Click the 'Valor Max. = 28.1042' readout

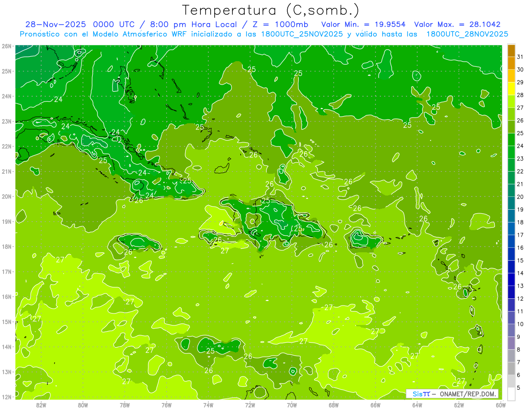[x=457, y=24]
